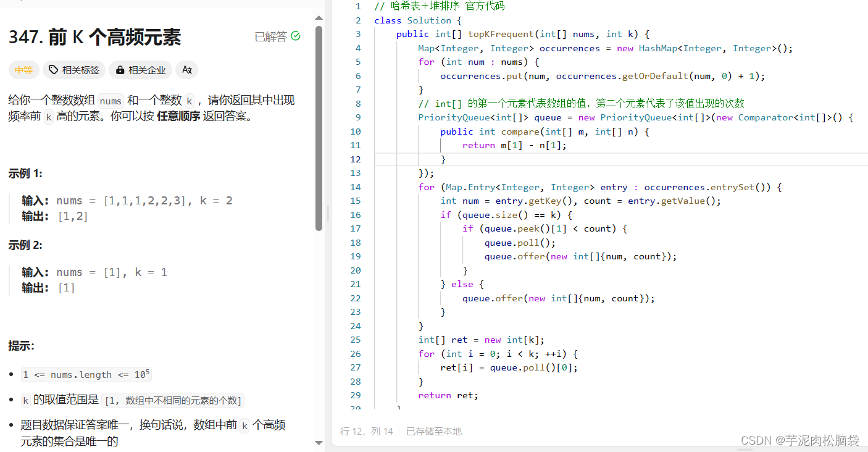Click the description panel scrollbar thumb

click(x=319, y=128)
